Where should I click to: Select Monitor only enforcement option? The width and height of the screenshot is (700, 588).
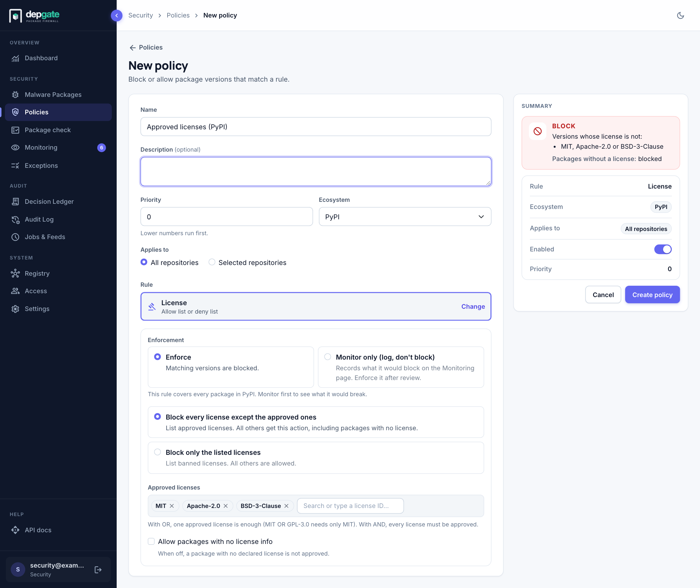pyautogui.click(x=401, y=367)
